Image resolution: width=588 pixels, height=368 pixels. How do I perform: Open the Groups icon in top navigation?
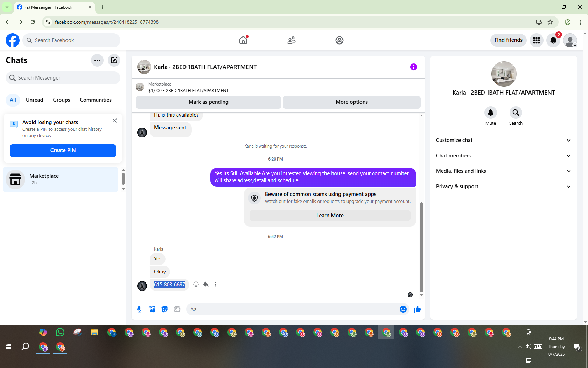(x=339, y=40)
